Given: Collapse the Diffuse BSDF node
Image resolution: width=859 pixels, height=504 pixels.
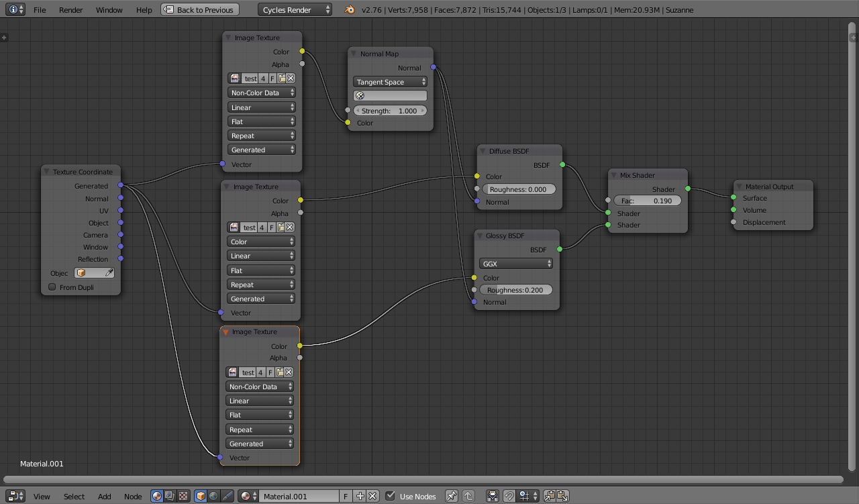Looking at the screenshot, I should (x=483, y=151).
